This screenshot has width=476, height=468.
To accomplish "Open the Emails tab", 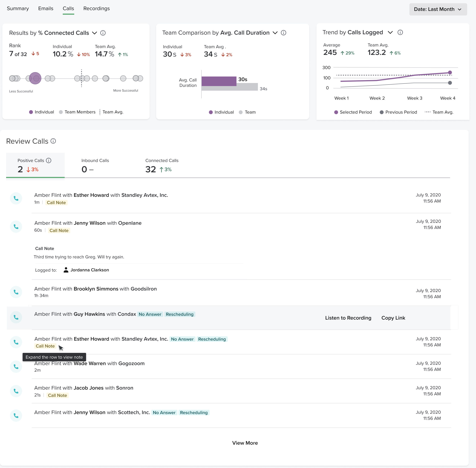I will (x=46, y=9).
